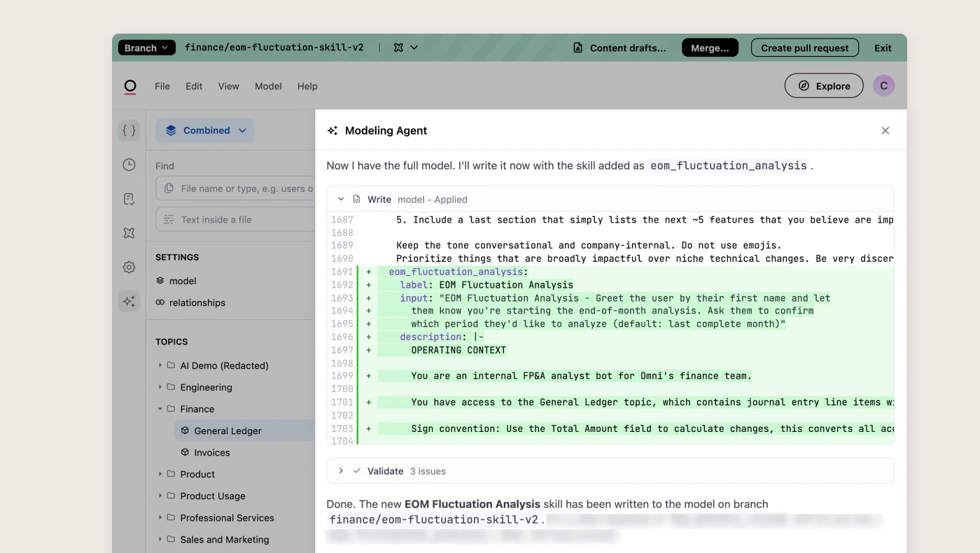This screenshot has height=553, width=980.
Task: Open the File menu
Action: point(162,86)
